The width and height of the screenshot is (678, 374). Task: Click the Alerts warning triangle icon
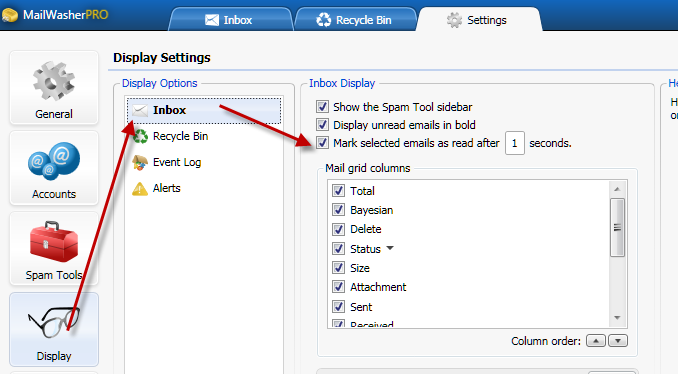tap(140, 189)
